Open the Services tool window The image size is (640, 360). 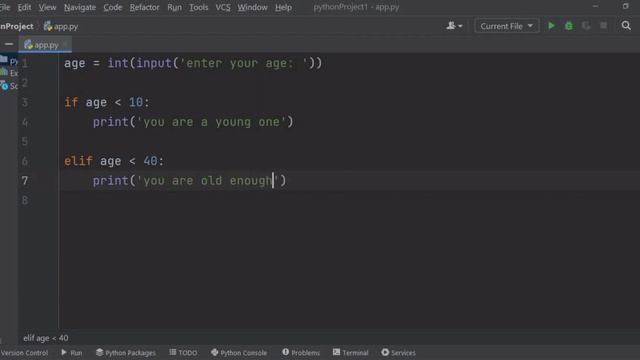click(398, 353)
